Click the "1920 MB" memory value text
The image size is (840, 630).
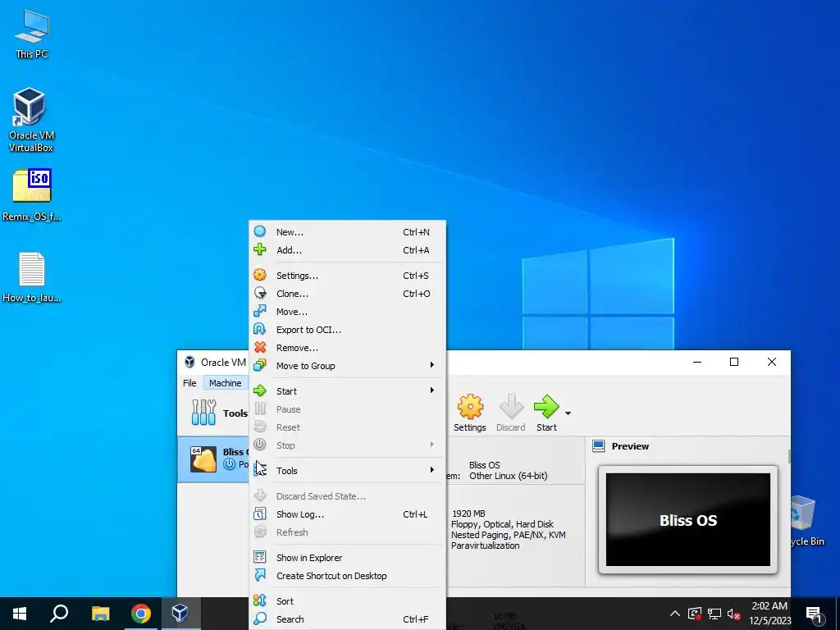pos(468,514)
